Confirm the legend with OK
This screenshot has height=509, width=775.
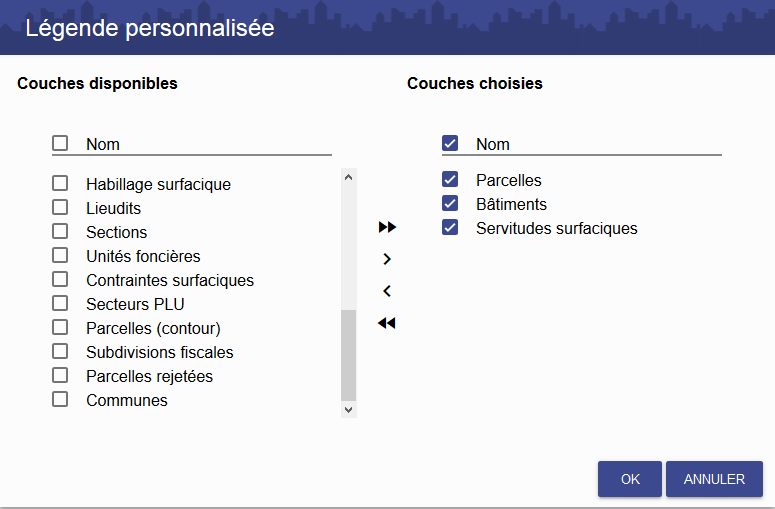tap(630, 479)
